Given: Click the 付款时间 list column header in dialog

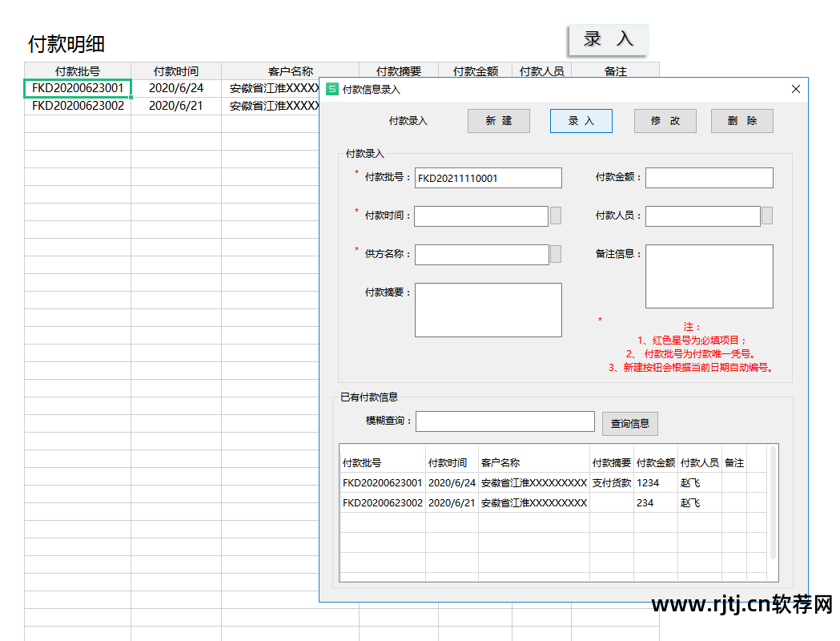Looking at the screenshot, I should coord(448,462).
